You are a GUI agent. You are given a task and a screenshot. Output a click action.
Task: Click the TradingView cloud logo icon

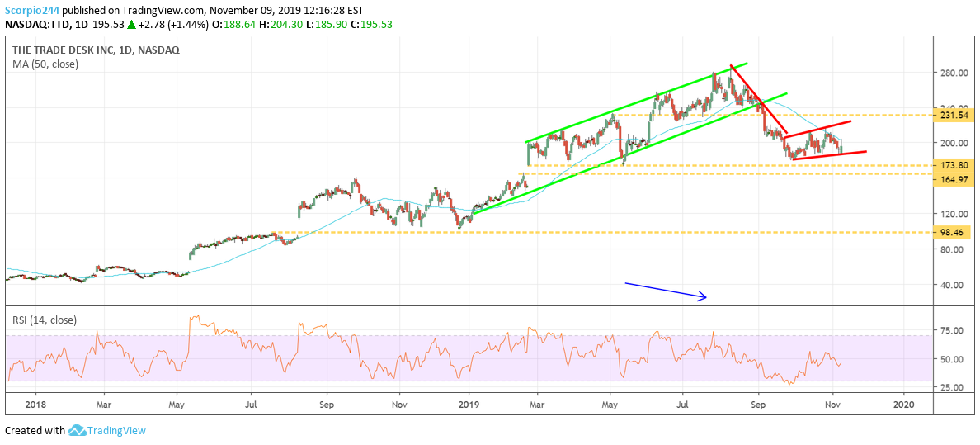pyautogui.click(x=76, y=431)
